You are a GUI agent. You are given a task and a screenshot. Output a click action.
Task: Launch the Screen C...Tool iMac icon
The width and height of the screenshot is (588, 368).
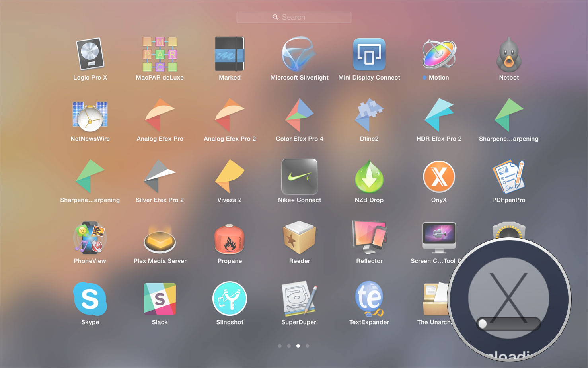click(x=439, y=238)
